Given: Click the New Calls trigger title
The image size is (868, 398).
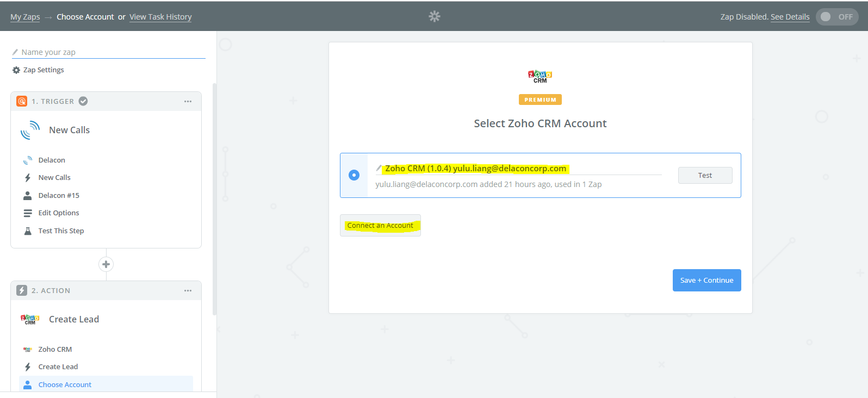Looking at the screenshot, I should point(69,130).
